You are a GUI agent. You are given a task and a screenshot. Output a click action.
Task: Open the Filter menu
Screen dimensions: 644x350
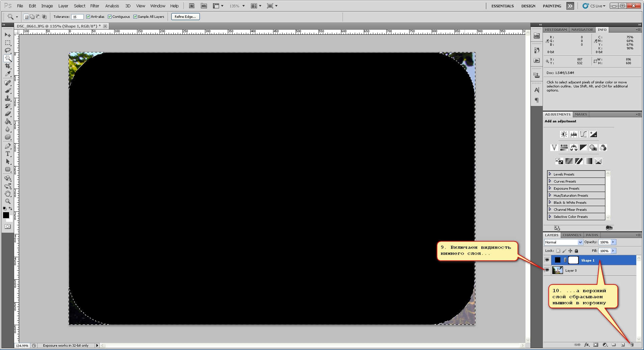pos(94,6)
